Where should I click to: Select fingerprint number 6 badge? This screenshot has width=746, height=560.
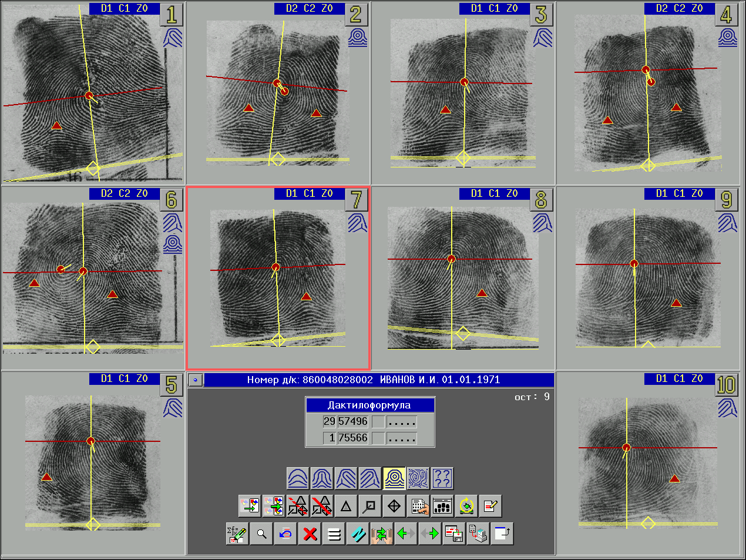(x=172, y=200)
